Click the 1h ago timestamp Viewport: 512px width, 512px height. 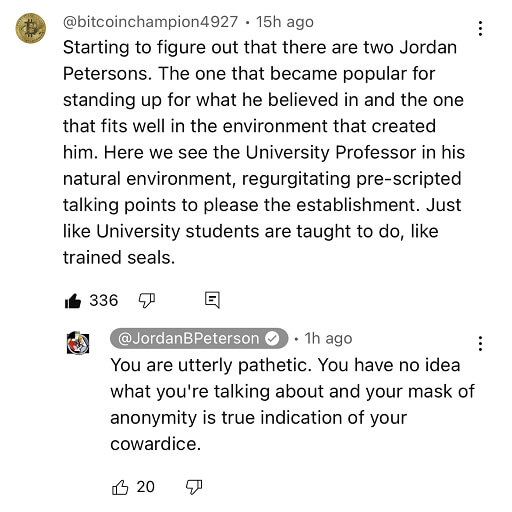[328, 339]
